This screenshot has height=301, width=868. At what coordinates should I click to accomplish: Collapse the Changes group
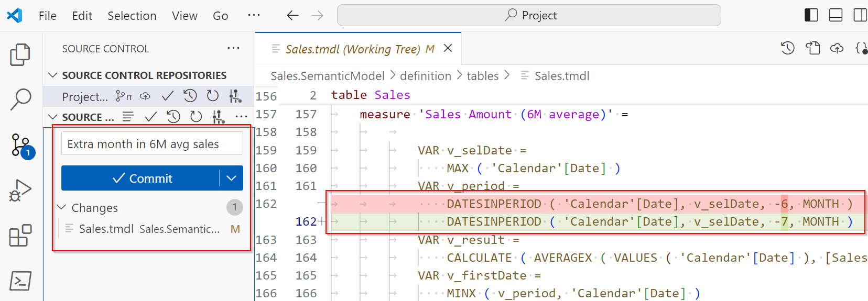(61, 207)
